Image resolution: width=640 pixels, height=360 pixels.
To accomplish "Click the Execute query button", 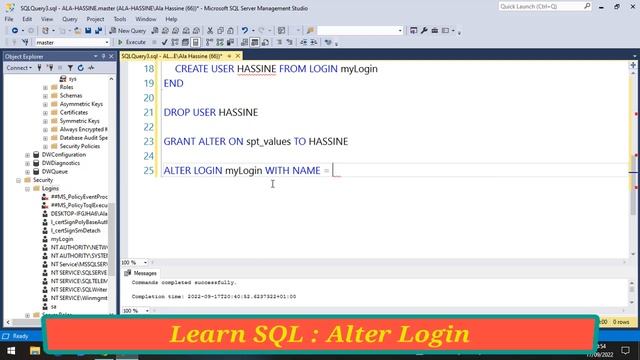I will [x=131, y=42].
